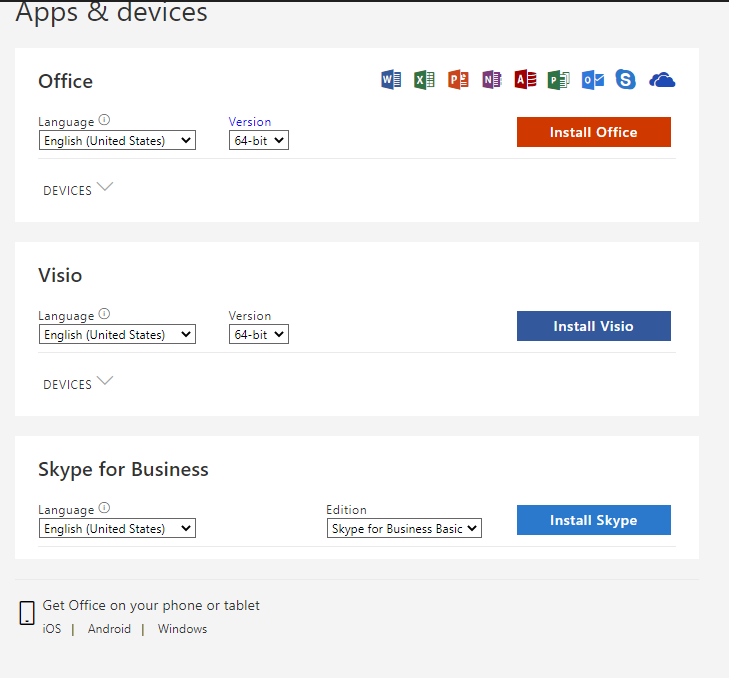The width and height of the screenshot is (729, 678).
Task: Click the OneNote app icon
Action: pos(491,80)
